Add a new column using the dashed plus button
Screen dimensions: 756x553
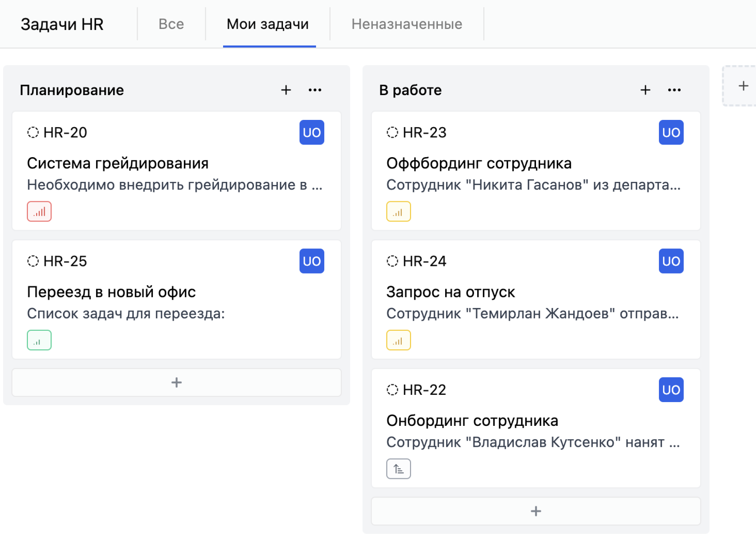(743, 86)
